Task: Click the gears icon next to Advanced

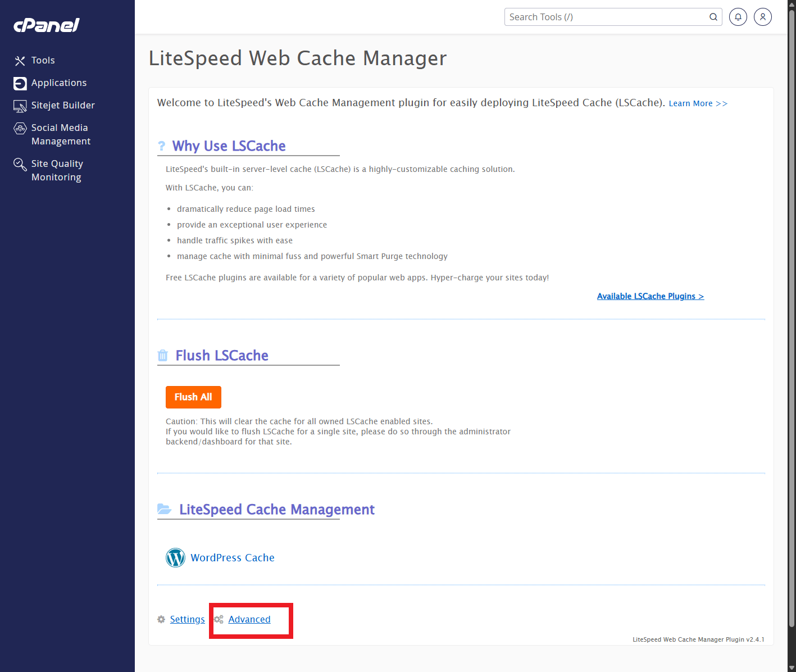Action: [219, 619]
